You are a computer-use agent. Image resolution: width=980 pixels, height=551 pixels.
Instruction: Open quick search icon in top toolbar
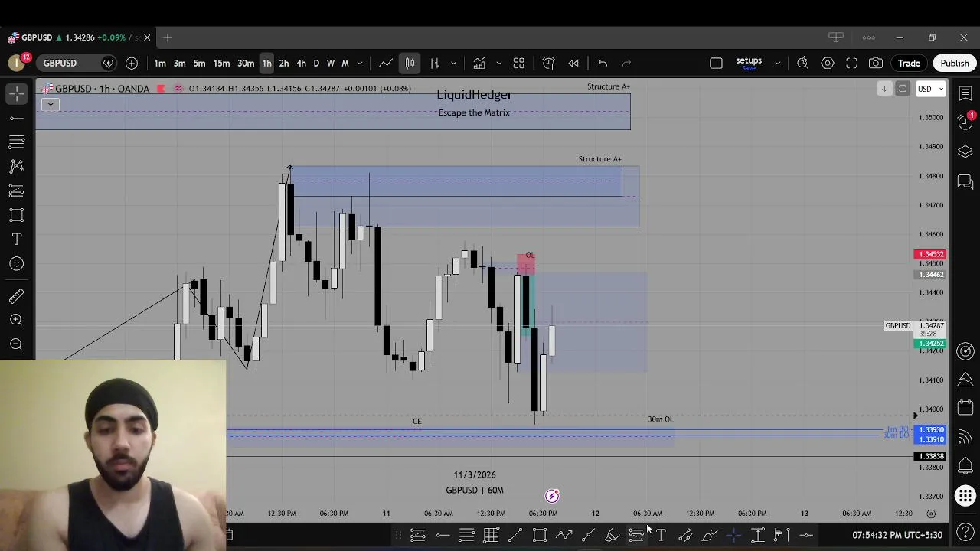pos(803,63)
